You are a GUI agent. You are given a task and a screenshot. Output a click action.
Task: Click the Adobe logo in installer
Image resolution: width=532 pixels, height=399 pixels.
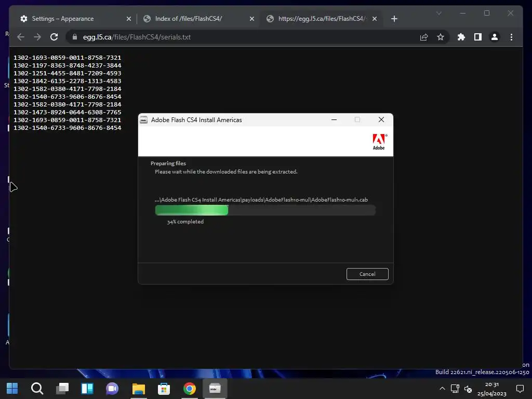379,141
